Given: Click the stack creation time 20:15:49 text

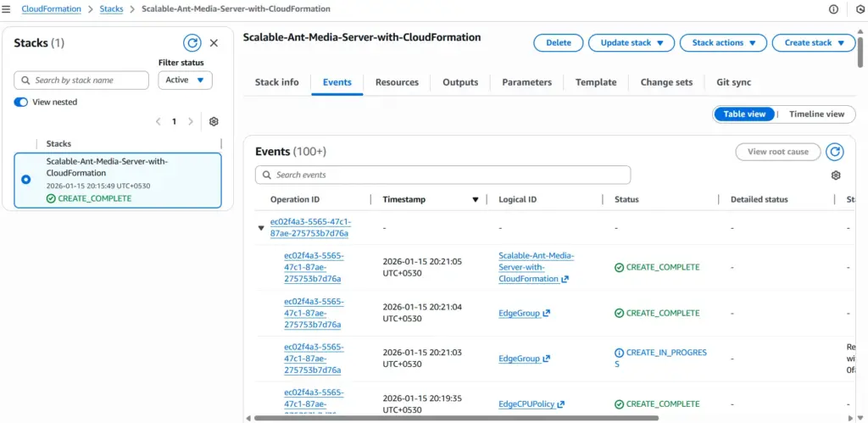Looking at the screenshot, I should pyautogui.click(x=98, y=186).
